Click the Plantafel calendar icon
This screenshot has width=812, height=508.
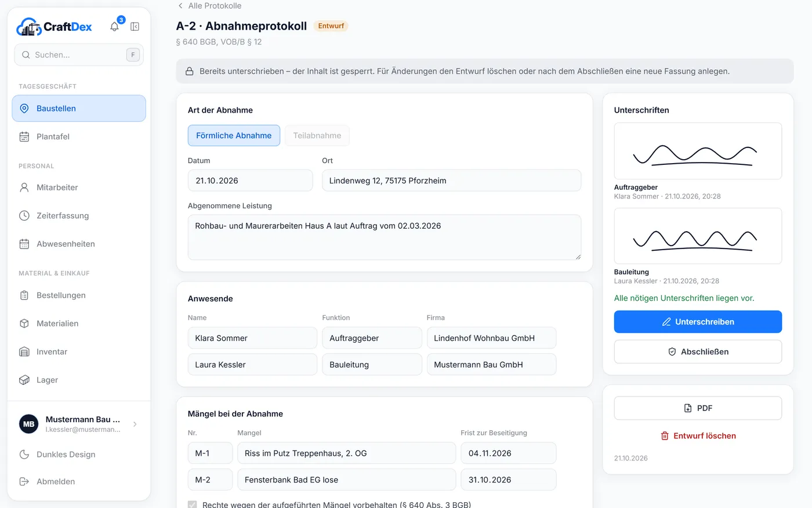[24, 137]
